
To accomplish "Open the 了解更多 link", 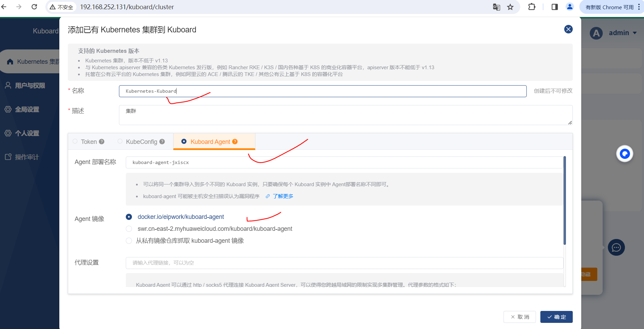I will pos(283,196).
